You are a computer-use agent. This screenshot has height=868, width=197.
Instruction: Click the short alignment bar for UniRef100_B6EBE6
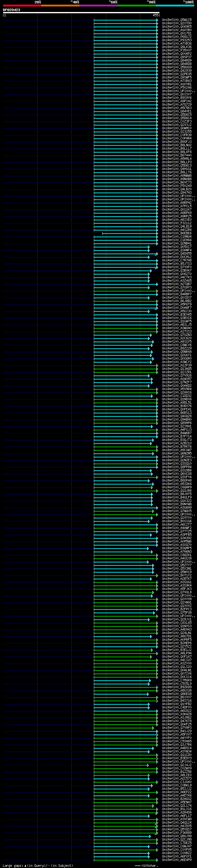coord(130,233)
